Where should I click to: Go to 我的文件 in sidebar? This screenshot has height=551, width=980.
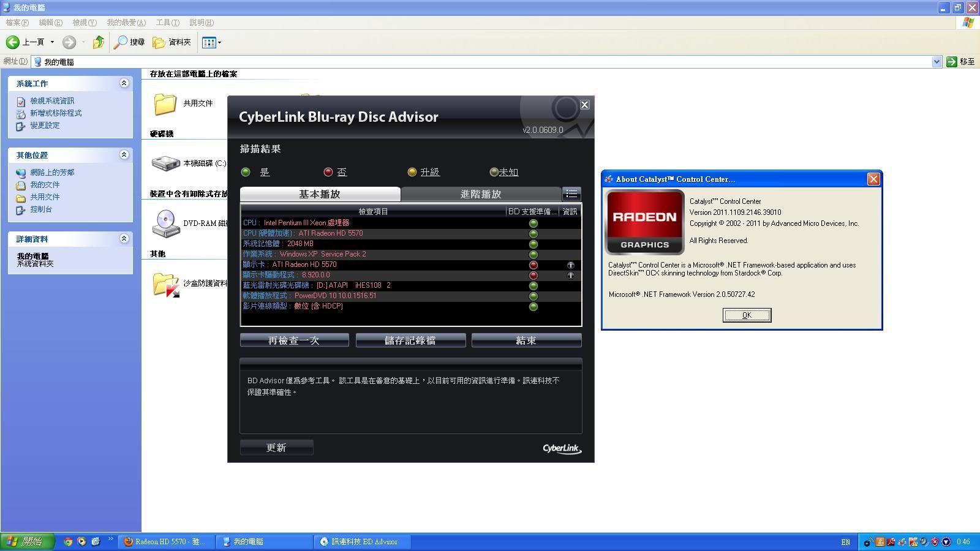[45, 185]
